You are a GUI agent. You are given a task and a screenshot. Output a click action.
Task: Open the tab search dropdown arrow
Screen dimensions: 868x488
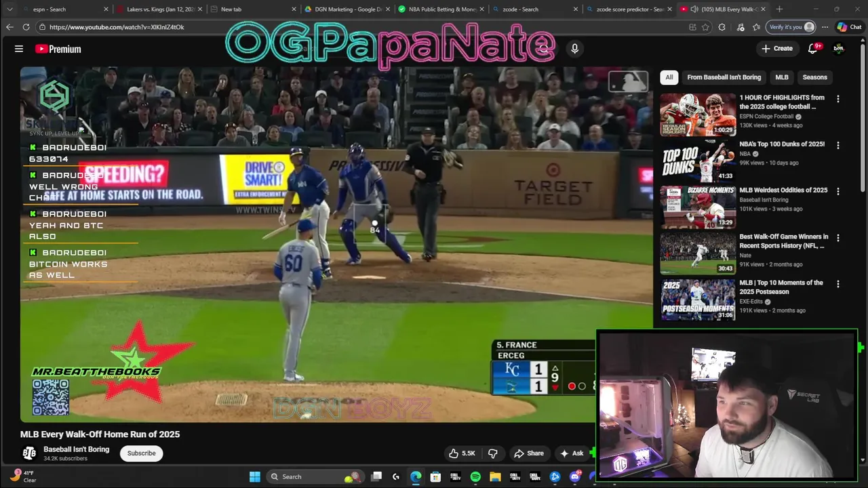[x=9, y=9]
